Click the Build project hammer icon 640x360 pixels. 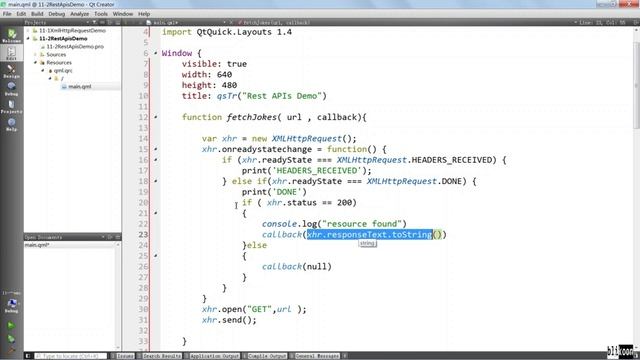[x=11, y=350]
